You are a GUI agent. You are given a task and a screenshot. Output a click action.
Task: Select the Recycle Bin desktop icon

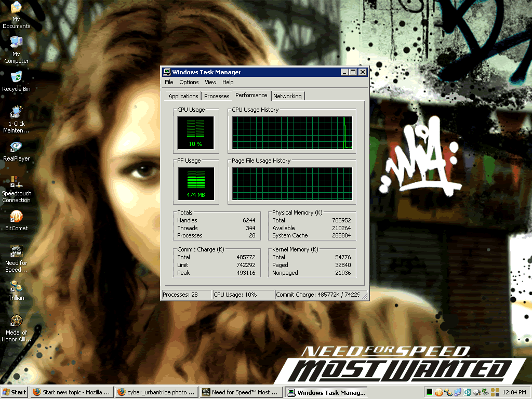[x=16, y=82]
